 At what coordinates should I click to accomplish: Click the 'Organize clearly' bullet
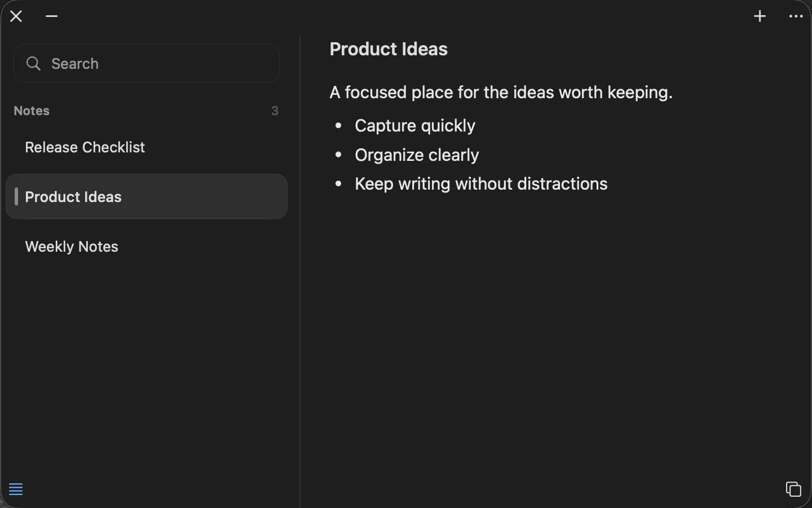(417, 155)
